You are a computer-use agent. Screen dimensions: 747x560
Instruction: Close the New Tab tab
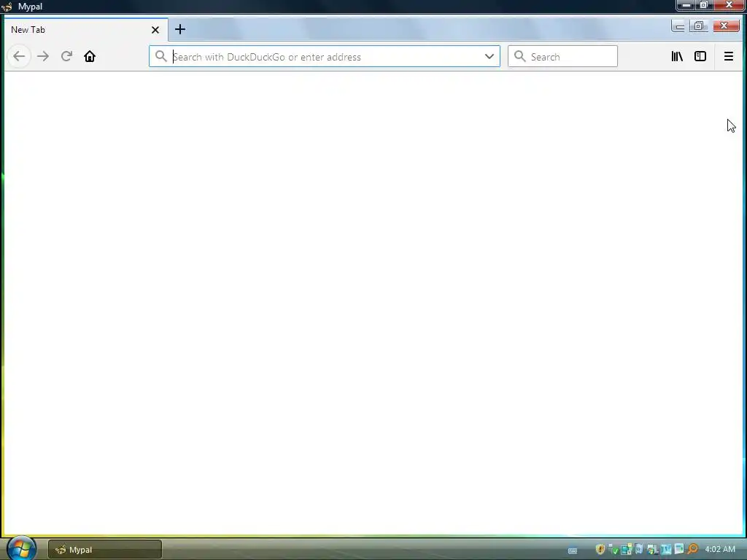(x=155, y=30)
